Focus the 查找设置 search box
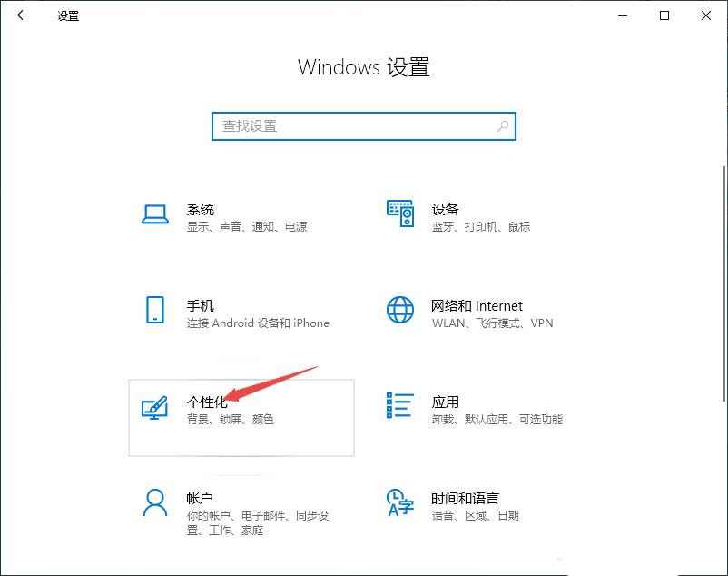 click(x=364, y=126)
